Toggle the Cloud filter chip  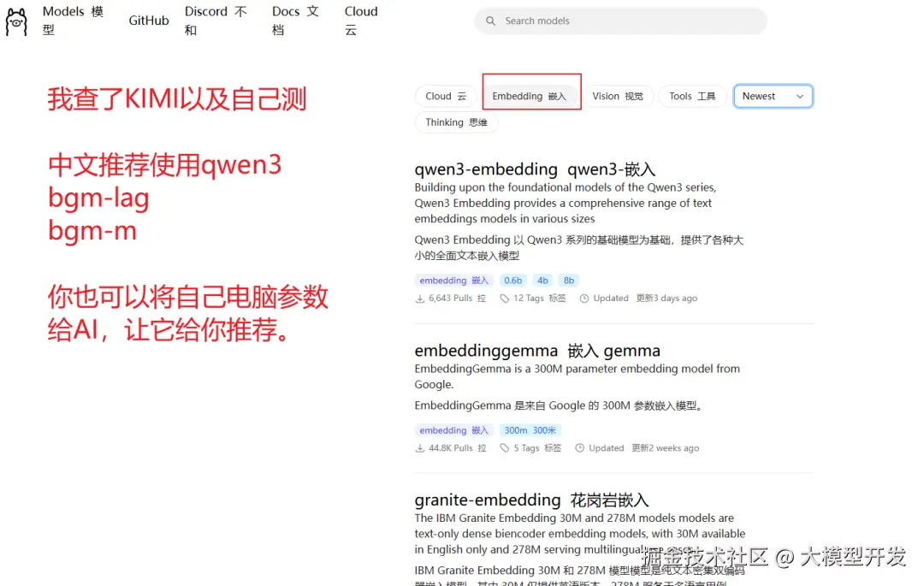pos(446,96)
